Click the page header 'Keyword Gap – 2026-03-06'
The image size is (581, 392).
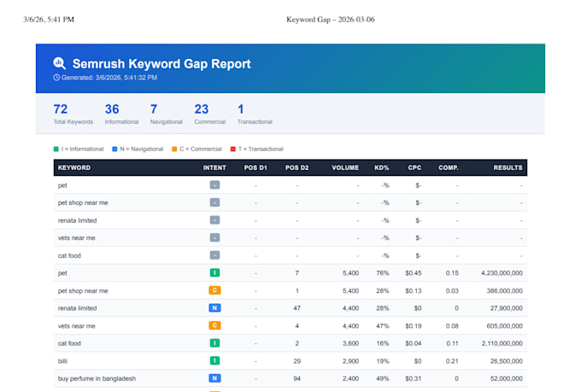(331, 20)
